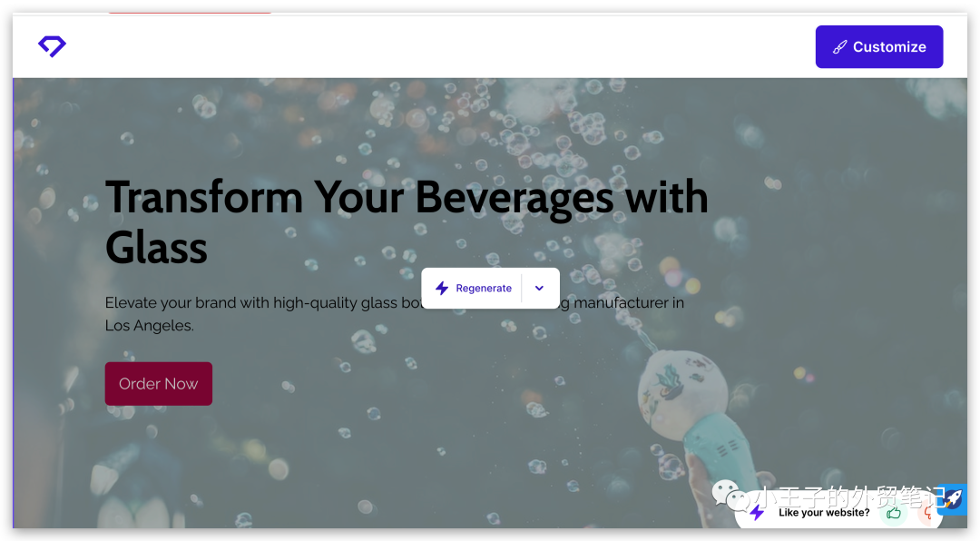
Task: Click the Order Now button
Action: pyautogui.click(x=159, y=383)
